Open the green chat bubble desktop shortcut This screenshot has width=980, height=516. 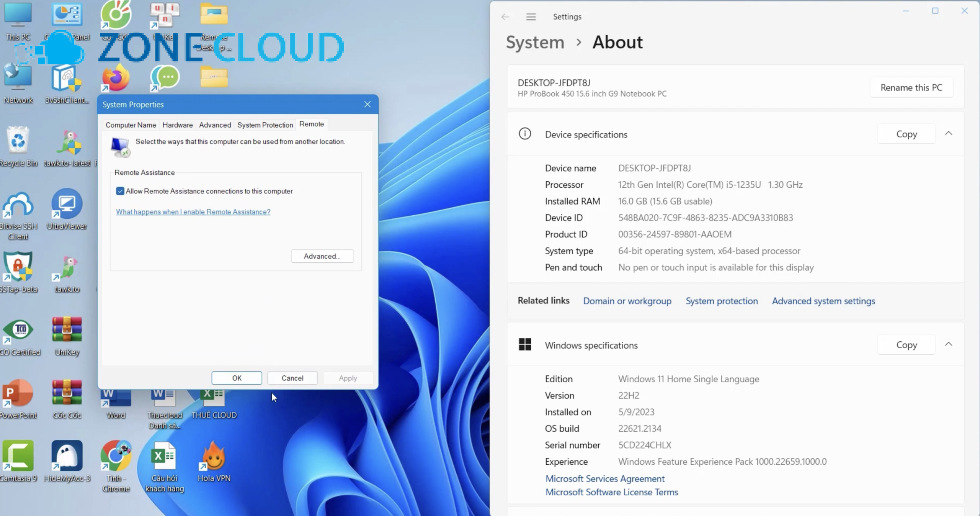point(165,78)
